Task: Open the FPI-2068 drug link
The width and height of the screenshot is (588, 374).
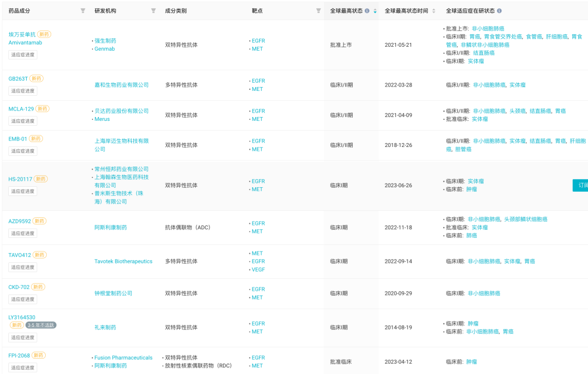Action: tap(19, 355)
